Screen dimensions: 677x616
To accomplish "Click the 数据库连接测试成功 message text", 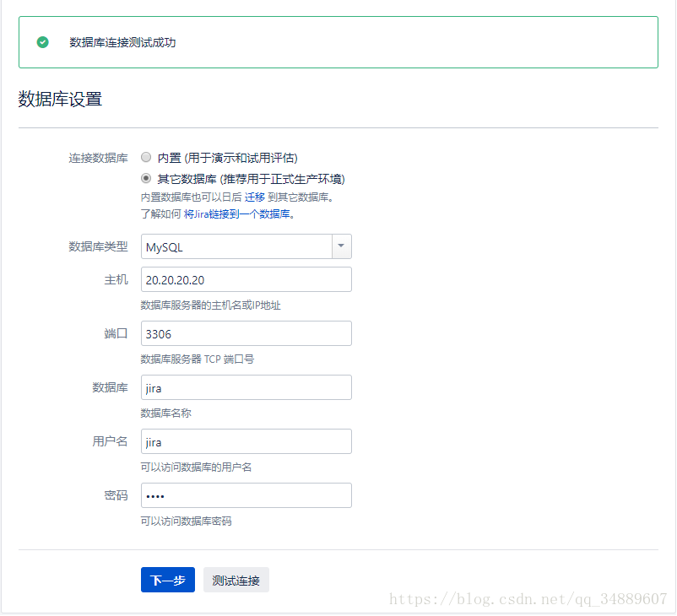I will pos(122,42).
